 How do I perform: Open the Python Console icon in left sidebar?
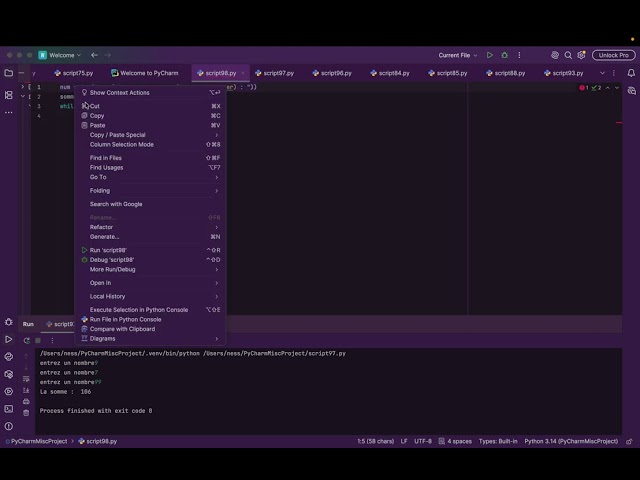click(9, 356)
